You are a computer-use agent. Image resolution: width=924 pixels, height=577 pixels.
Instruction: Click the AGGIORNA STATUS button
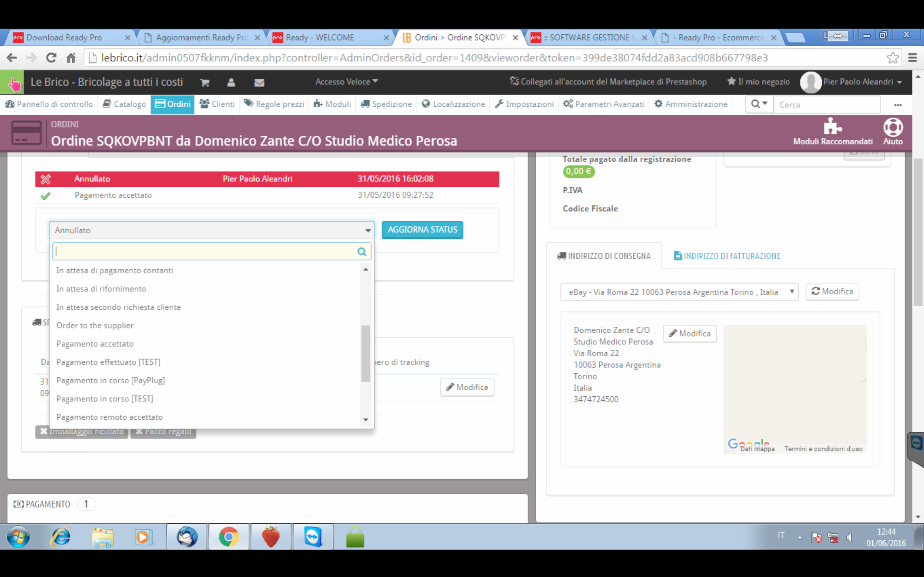click(422, 230)
